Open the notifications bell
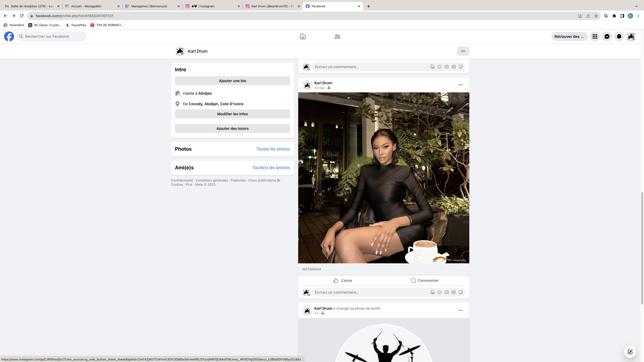Viewport: 644px width, 362px height. coord(619,36)
